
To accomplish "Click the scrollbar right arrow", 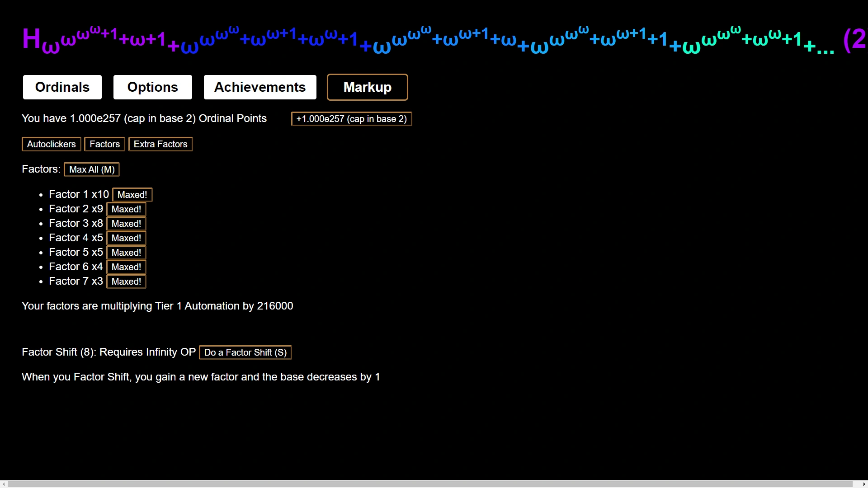I will tap(864, 484).
